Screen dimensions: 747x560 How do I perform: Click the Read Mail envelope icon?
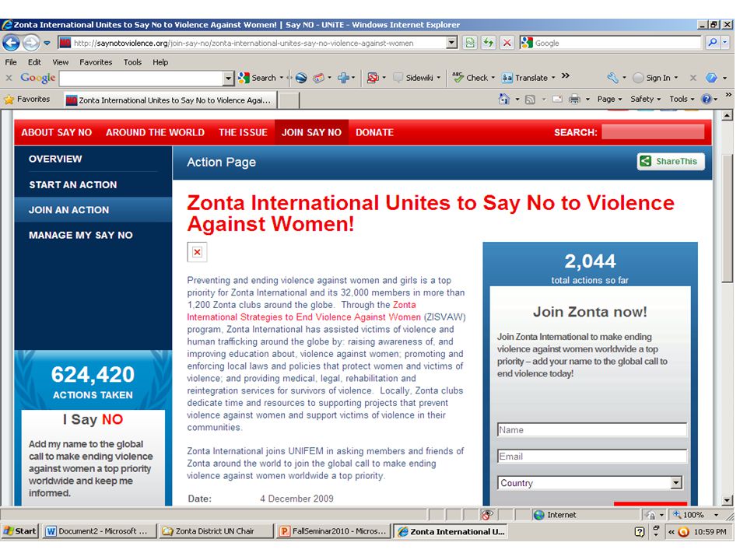pyautogui.click(x=557, y=99)
